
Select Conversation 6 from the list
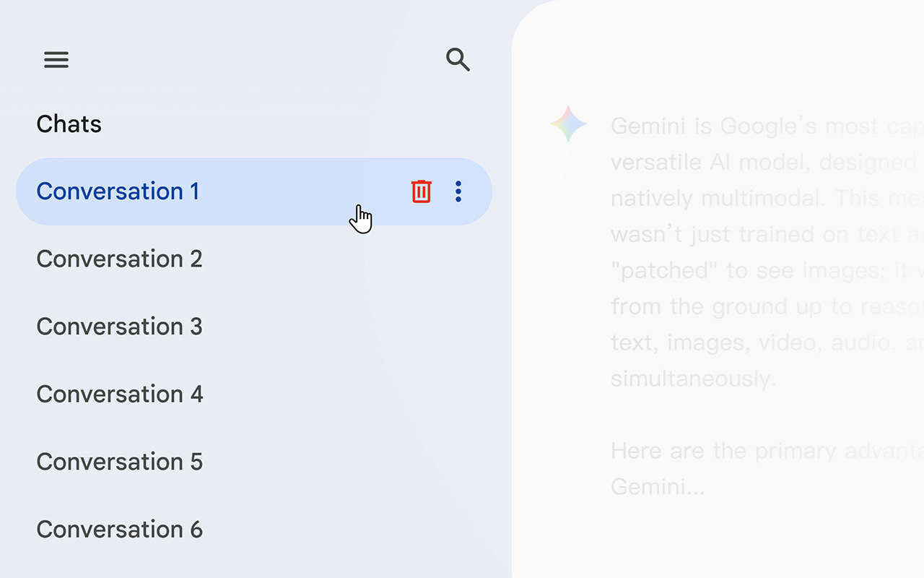[120, 530]
